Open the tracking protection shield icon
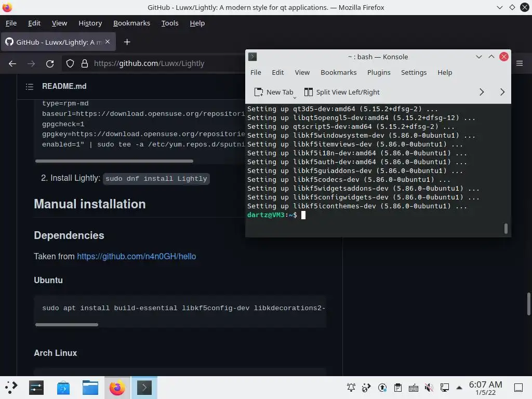Viewport: 532px width, 399px height. point(70,63)
